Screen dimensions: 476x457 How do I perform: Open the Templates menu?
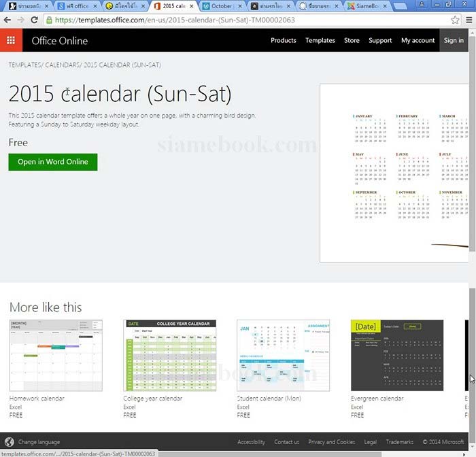(x=320, y=40)
